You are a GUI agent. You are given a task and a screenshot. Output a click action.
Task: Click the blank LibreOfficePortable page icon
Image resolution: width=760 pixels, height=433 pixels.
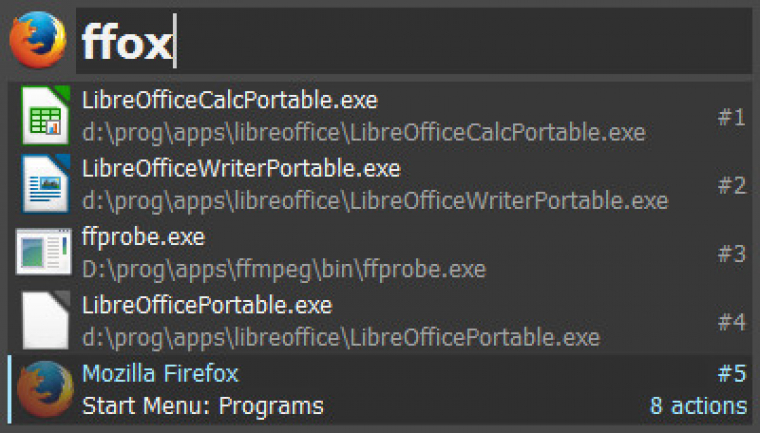tap(45, 321)
